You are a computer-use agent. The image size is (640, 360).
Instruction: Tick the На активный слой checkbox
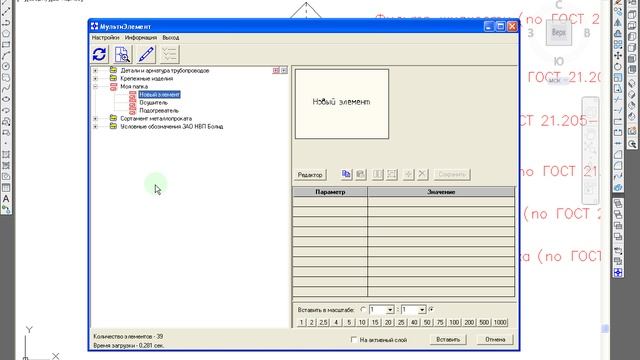354,340
